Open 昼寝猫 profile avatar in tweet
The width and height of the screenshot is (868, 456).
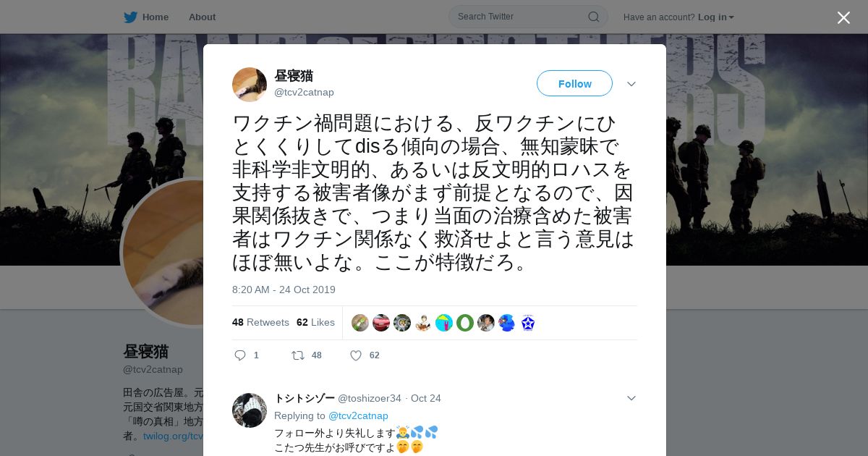250,85
